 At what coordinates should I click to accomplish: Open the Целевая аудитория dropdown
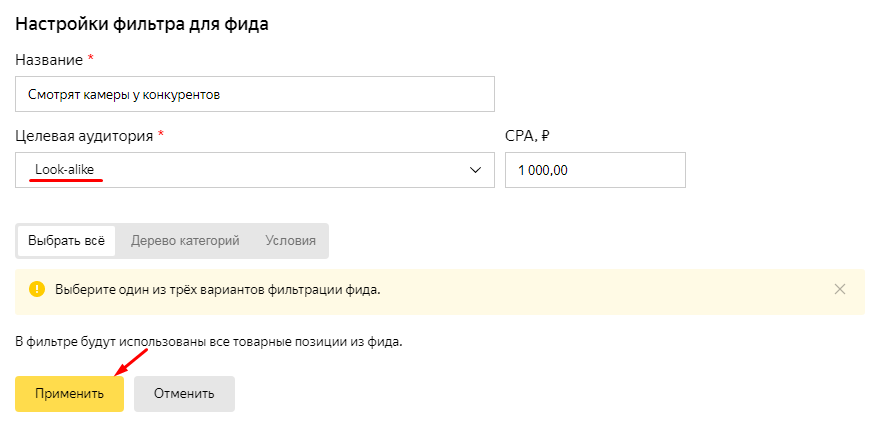255,170
